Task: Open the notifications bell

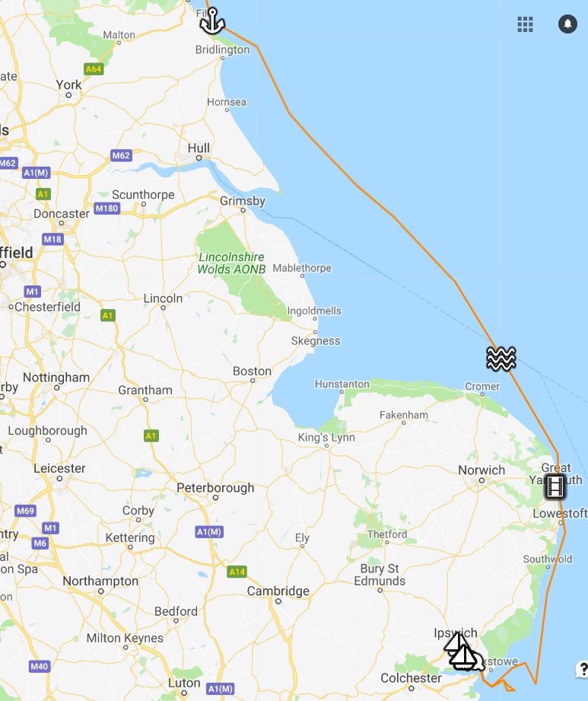Action: pos(567,24)
